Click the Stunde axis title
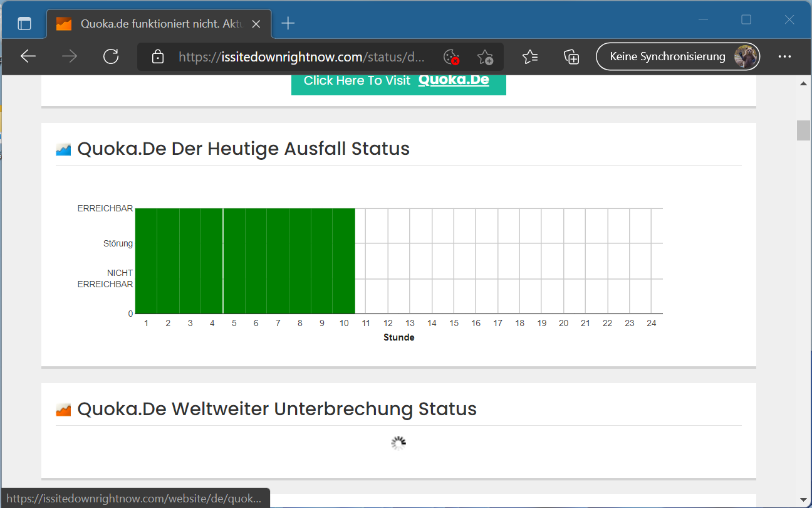 tap(398, 337)
